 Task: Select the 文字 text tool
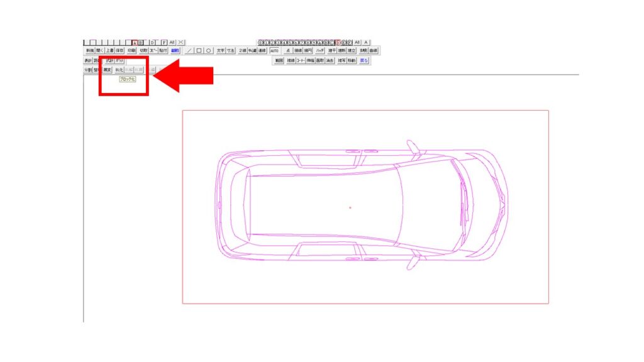[x=221, y=50]
